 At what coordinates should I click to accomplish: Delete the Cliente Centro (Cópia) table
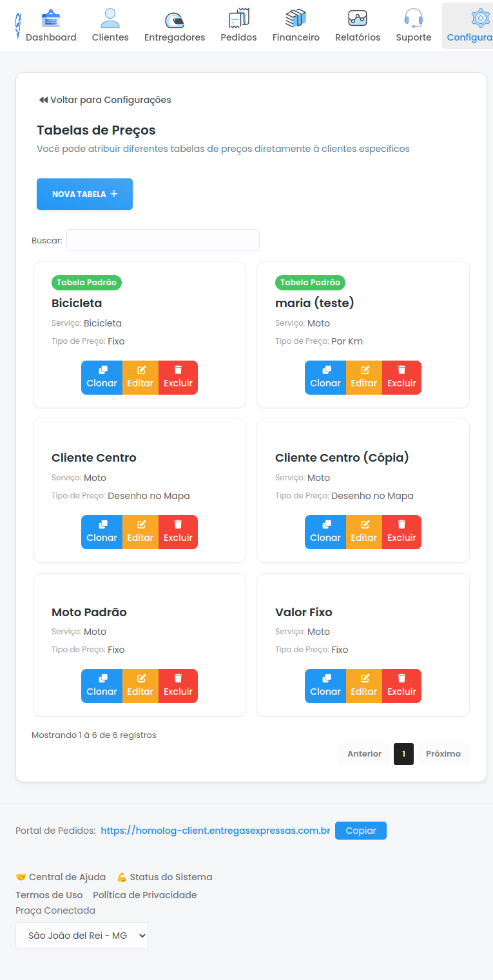coord(401,532)
